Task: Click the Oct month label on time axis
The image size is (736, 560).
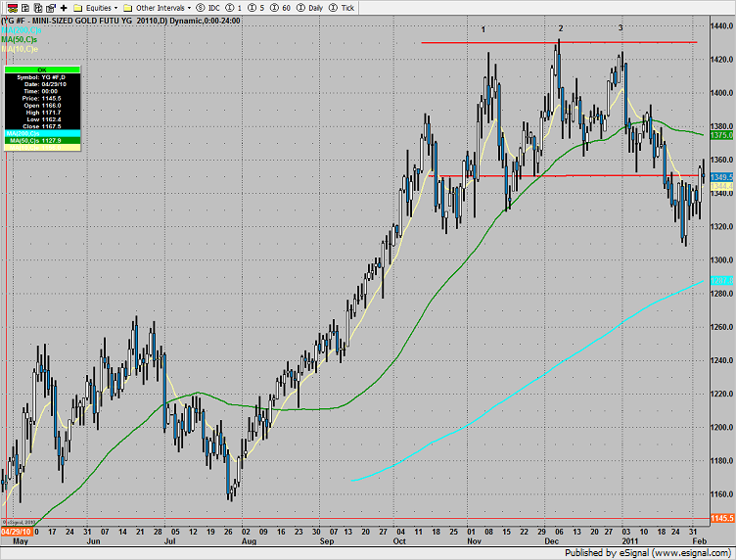Action: 399,541
